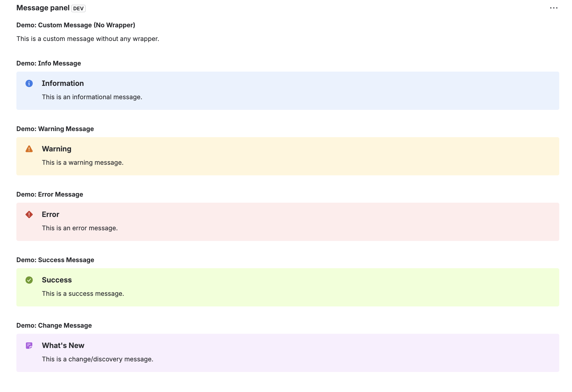Image resolution: width=572 pixels, height=392 pixels.
Task: Select the orange Warning triangle icon
Action: point(29,149)
